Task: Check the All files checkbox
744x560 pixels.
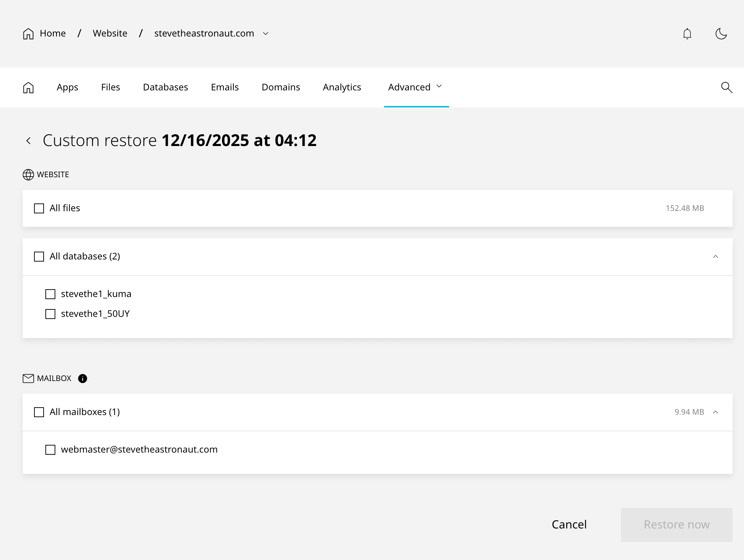Action: 39,208
